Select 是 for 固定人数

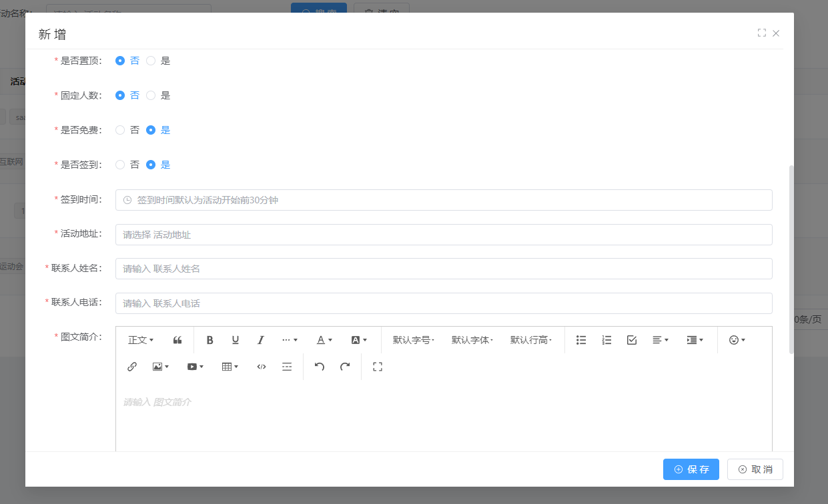(151, 95)
